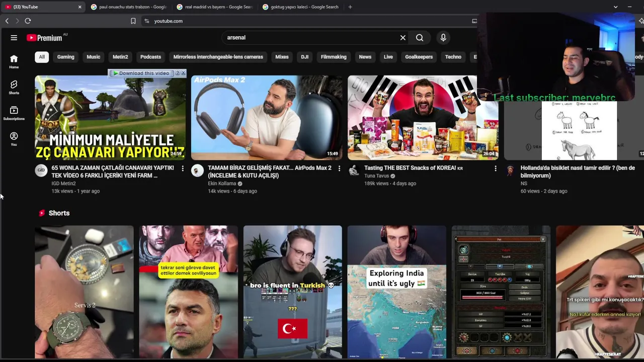Open the You section in sidebar
The height and width of the screenshot is (362, 644).
point(14,139)
